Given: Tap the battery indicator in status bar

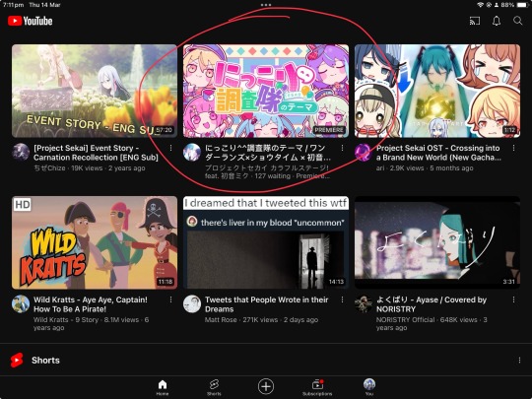Looking at the screenshot, I should tap(522, 5).
